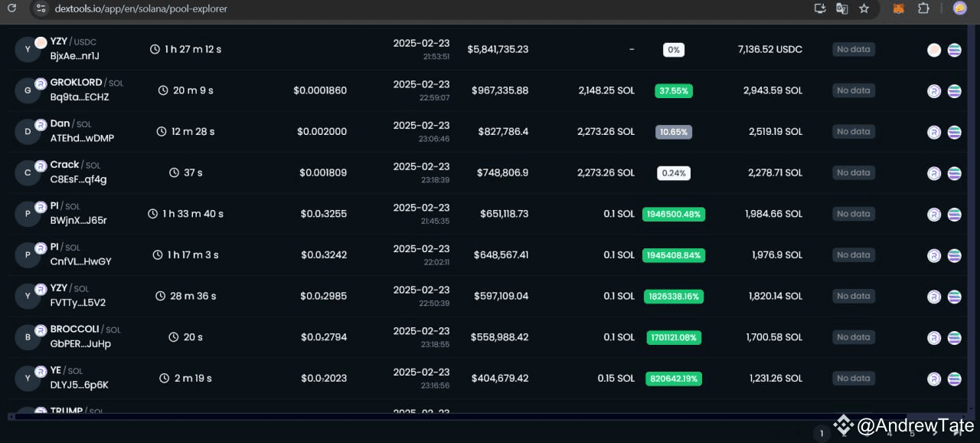
Task: Click the Solana chain icon in the Crack row
Action: tap(954, 173)
